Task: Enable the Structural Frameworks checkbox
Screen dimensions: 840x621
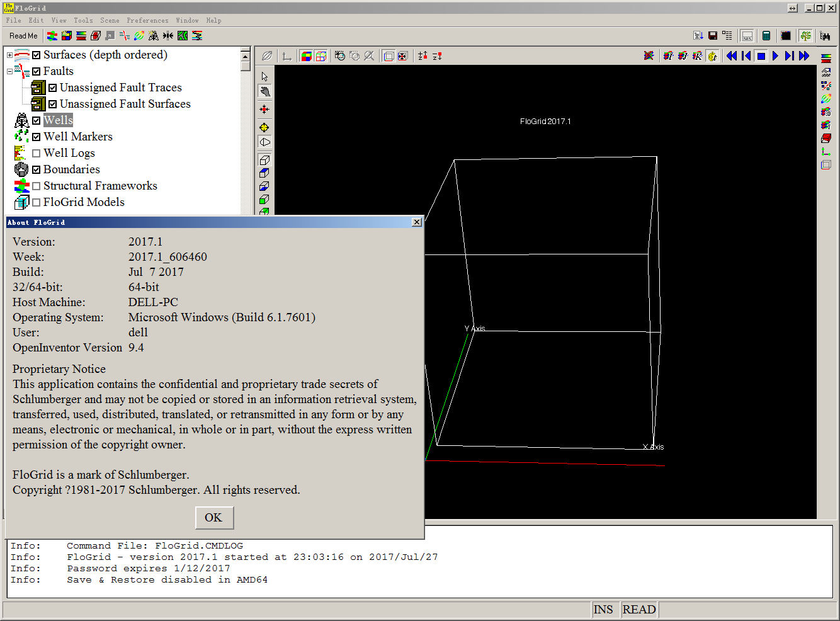Action: (x=37, y=186)
